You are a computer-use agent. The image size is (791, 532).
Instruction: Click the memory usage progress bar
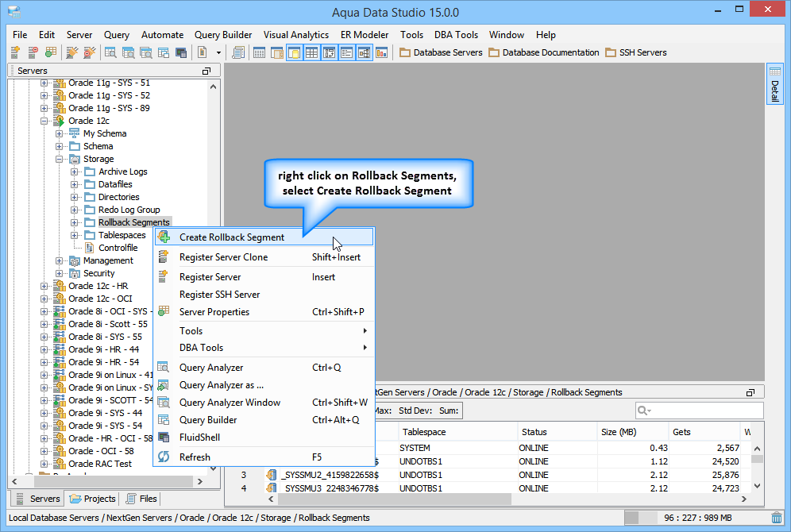coord(696,518)
